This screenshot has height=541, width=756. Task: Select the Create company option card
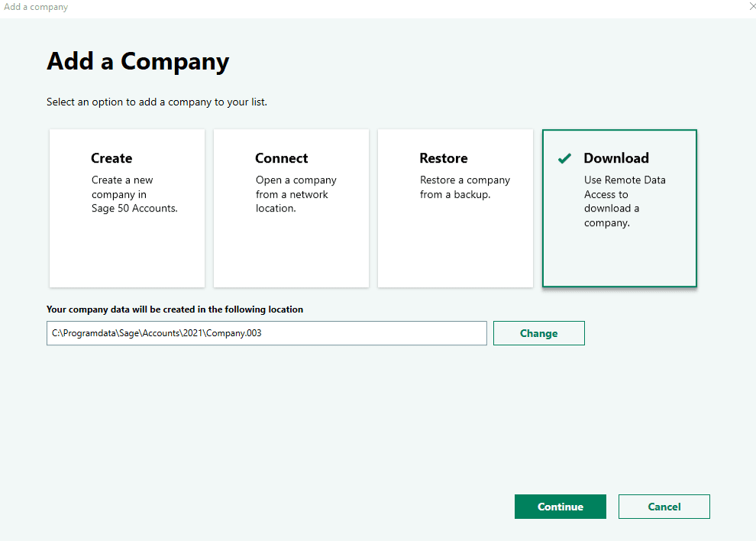point(127,208)
